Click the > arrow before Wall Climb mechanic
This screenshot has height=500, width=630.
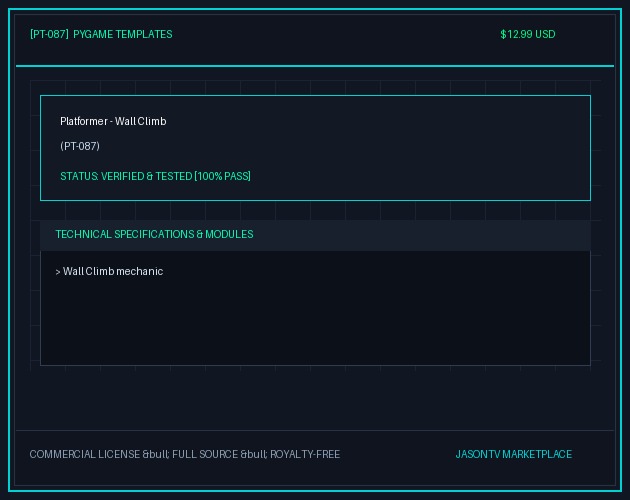click(x=58, y=272)
